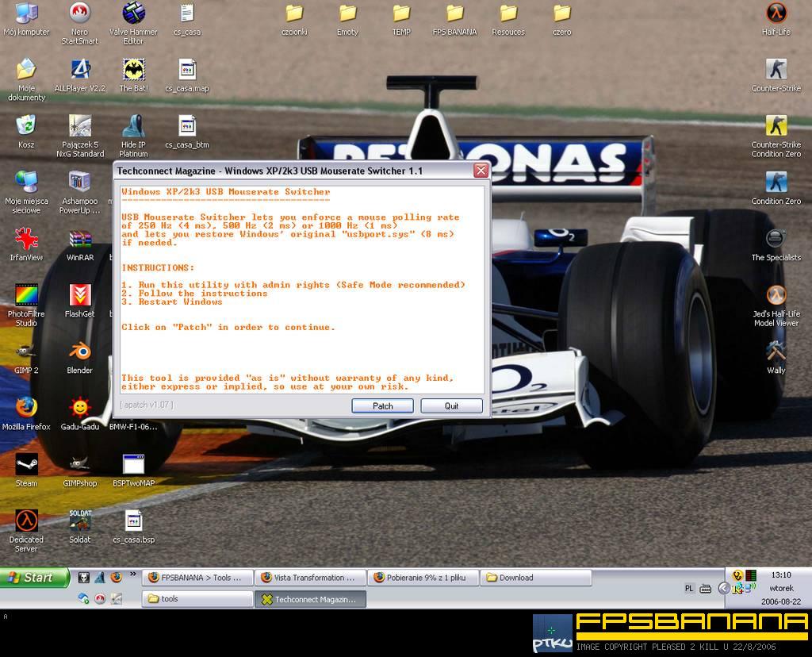
Task: Switch to tools folder taskbar button
Action: click(197, 598)
